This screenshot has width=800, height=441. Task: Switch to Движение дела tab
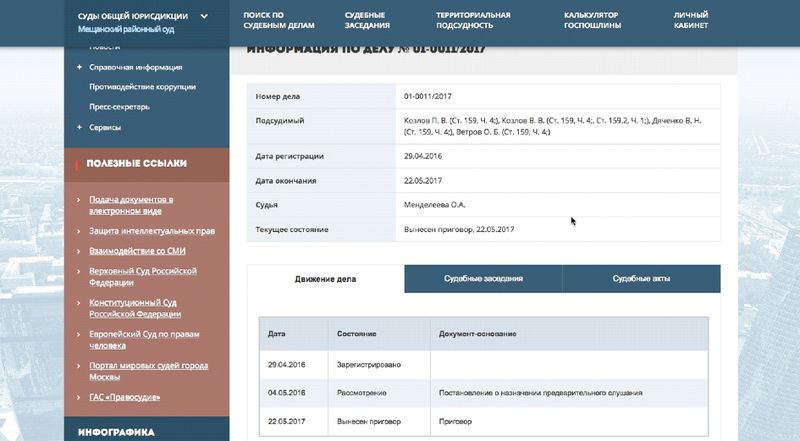(326, 279)
